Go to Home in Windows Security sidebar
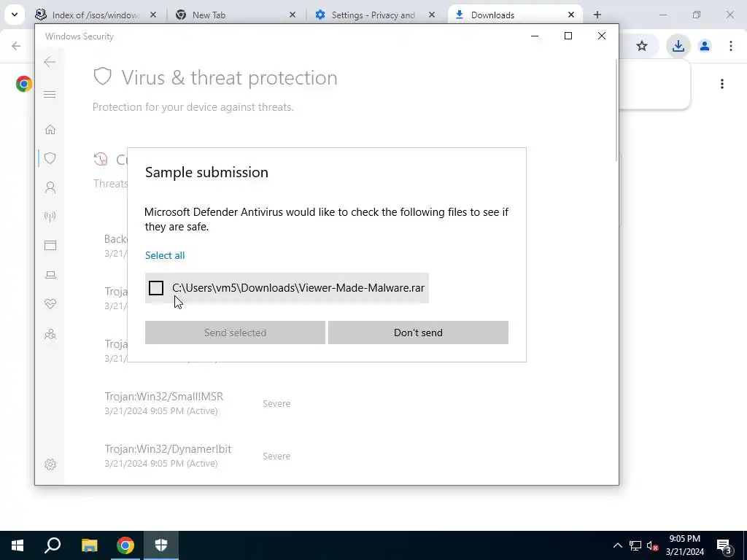747x560 pixels. coord(50,130)
